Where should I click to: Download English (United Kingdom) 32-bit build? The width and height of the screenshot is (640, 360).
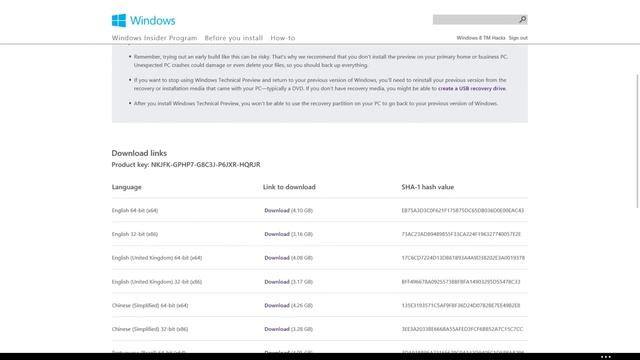click(x=277, y=282)
